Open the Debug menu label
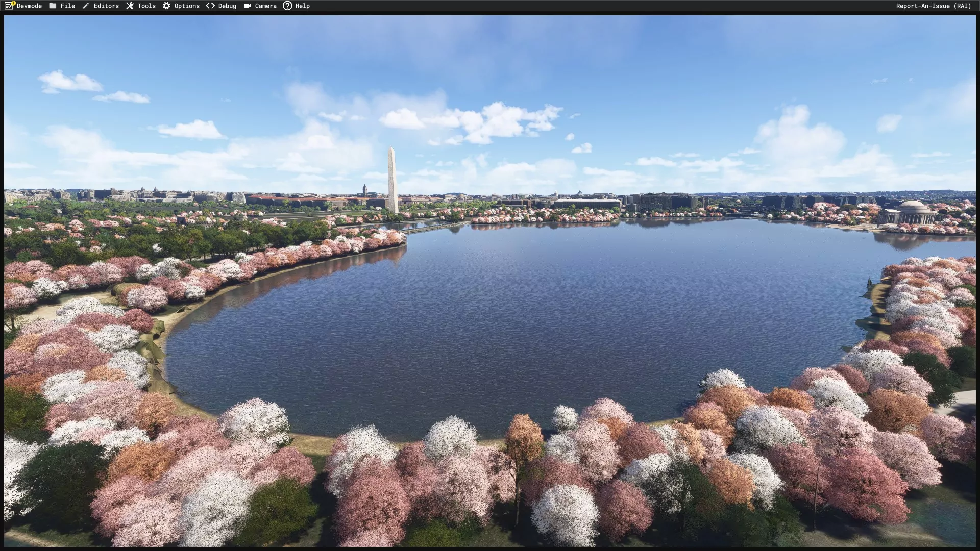 [227, 6]
